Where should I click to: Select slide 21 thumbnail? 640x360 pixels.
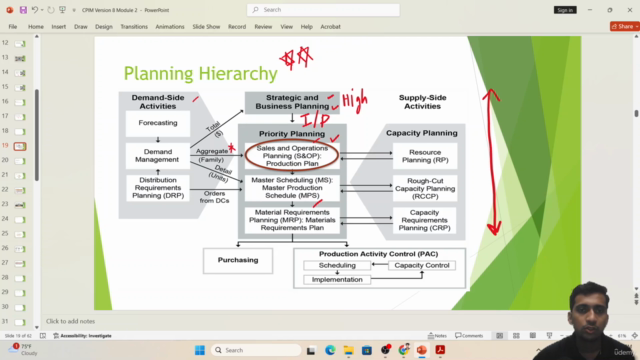click(20, 176)
